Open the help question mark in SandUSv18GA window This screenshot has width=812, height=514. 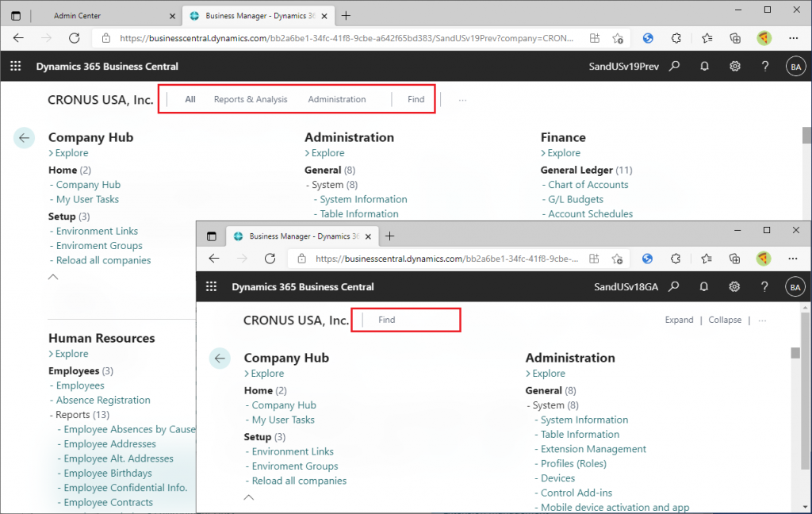point(764,286)
